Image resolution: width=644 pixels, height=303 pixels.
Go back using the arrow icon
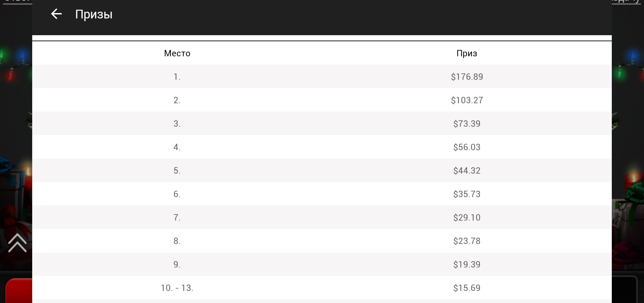click(56, 14)
